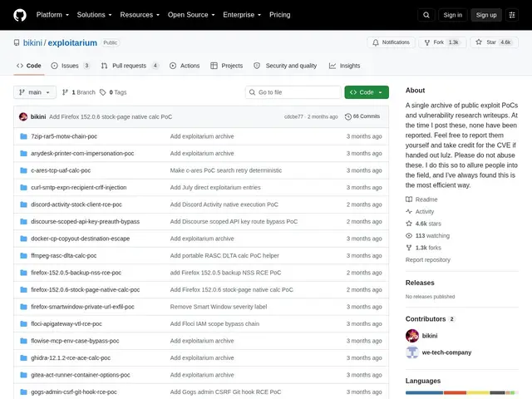Open floci-apigateway-vtl-rce-poc folder
The width and height of the screenshot is (532, 399).
66,323
